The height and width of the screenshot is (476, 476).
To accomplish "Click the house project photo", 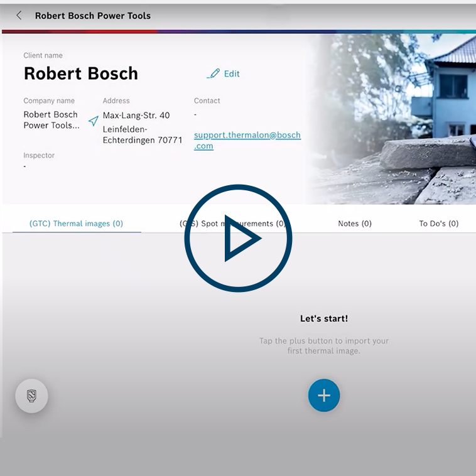I will tap(393, 119).
